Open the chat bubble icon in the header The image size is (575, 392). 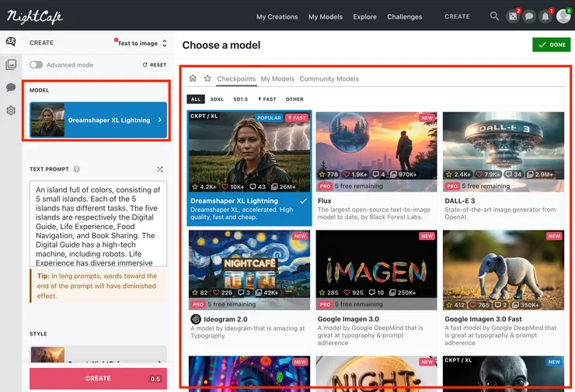pyautogui.click(x=529, y=16)
